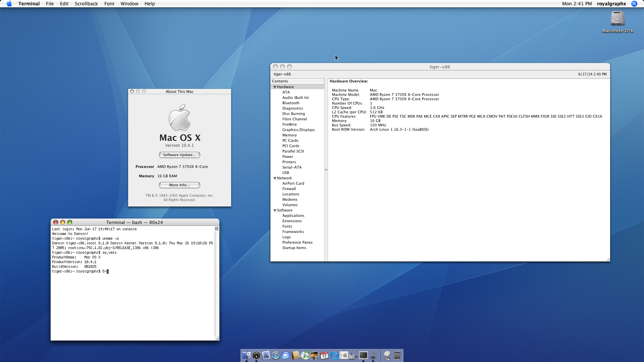Click the Terminal scrollback toggle icon
The image size is (644, 362).
(217, 229)
